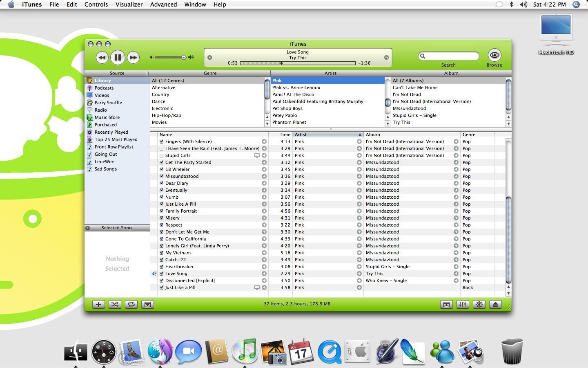Image resolution: width=588 pixels, height=368 pixels.
Task: Open the Window menu
Action: (x=195, y=4)
